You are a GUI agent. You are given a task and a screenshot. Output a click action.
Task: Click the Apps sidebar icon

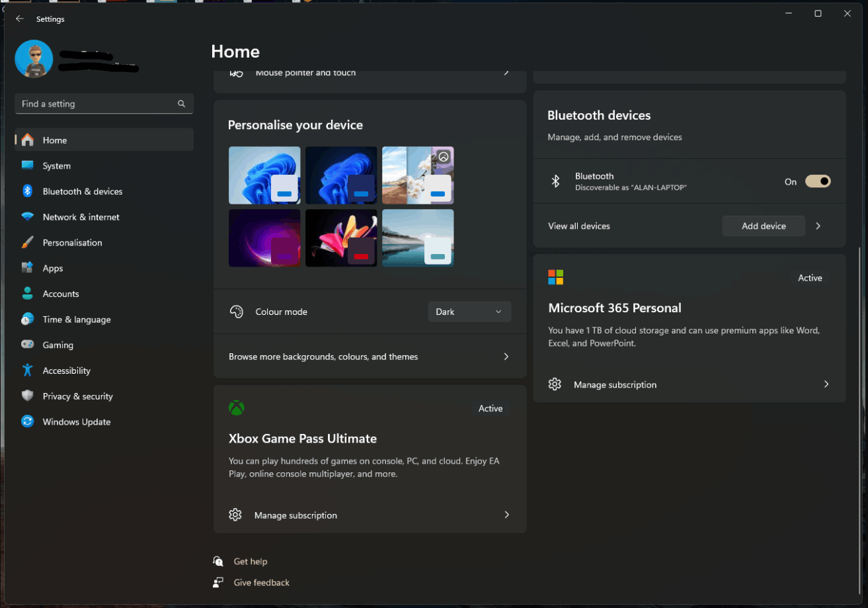[x=27, y=268]
